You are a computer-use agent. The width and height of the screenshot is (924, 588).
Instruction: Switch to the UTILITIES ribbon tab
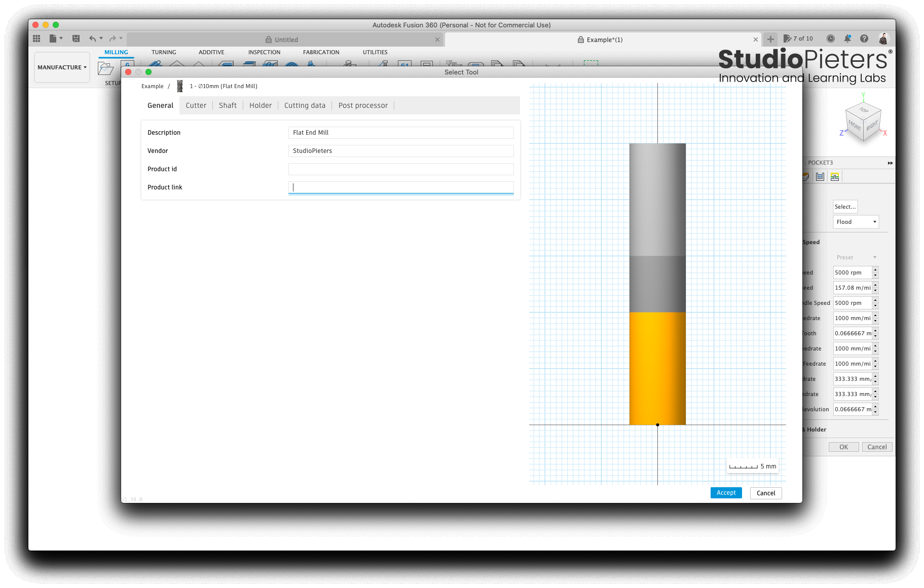(x=375, y=52)
